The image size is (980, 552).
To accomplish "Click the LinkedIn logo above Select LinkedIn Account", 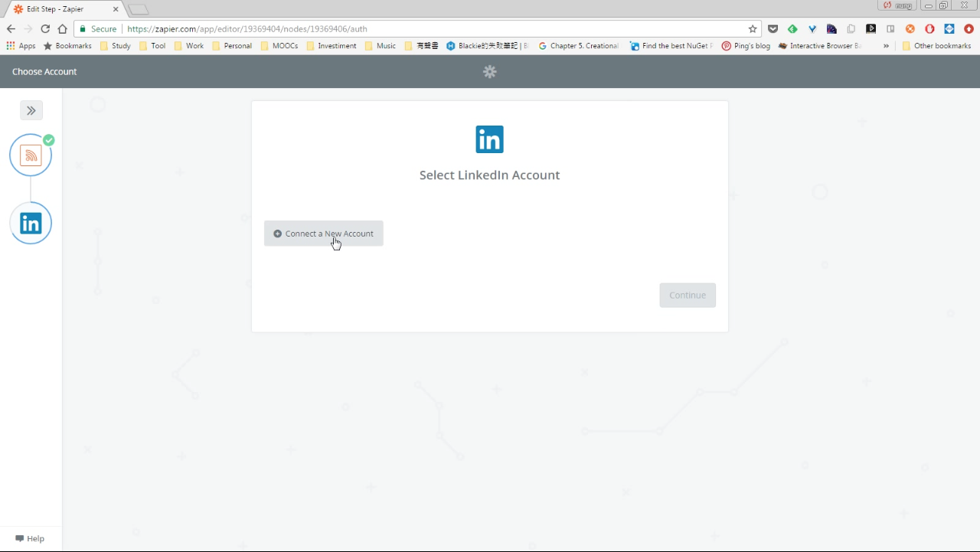I will pos(489,139).
